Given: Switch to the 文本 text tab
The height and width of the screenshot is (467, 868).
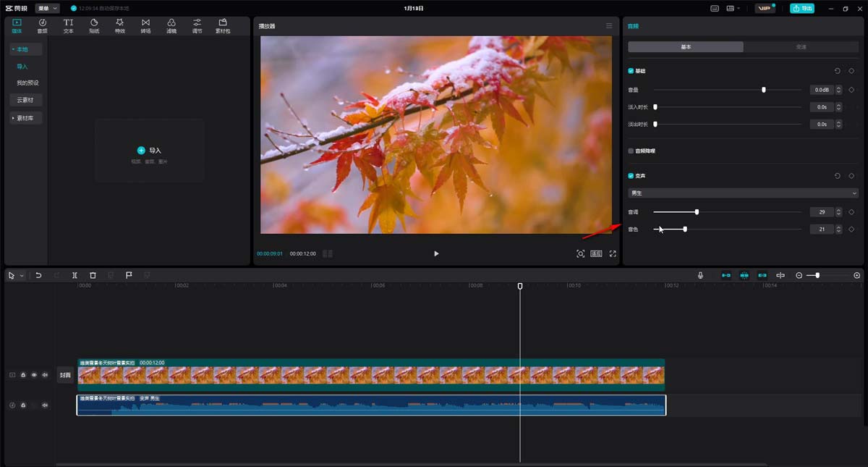Looking at the screenshot, I should pos(68,26).
